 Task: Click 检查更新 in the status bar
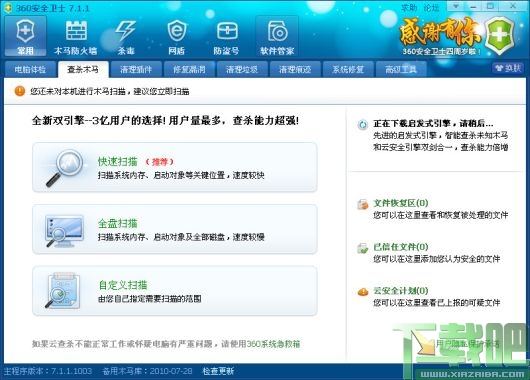218,371
